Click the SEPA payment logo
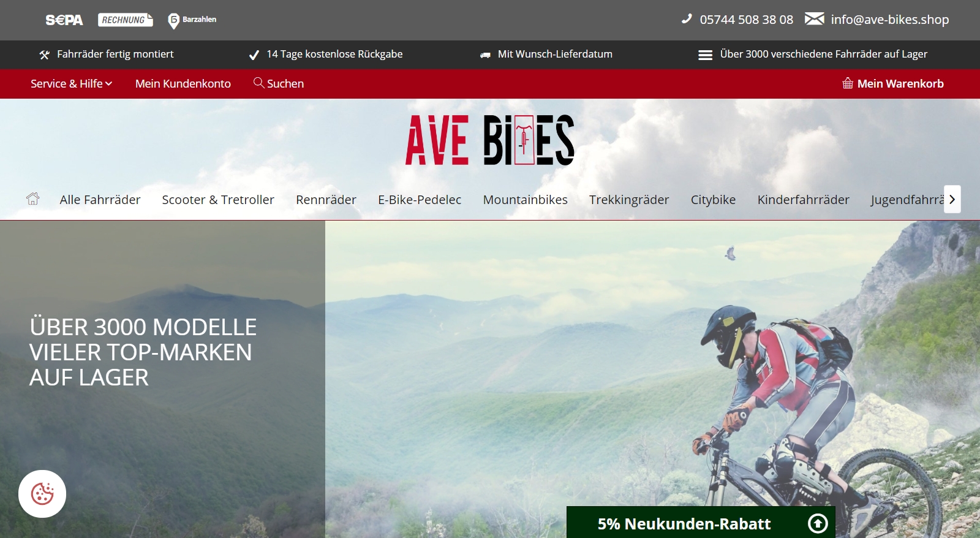The height and width of the screenshot is (538, 980). click(64, 20)
